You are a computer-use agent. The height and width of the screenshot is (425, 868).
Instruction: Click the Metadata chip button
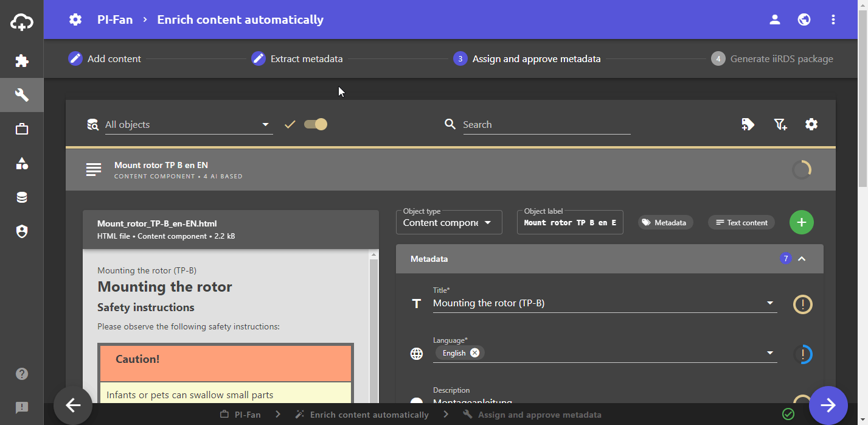coord(665,222)
